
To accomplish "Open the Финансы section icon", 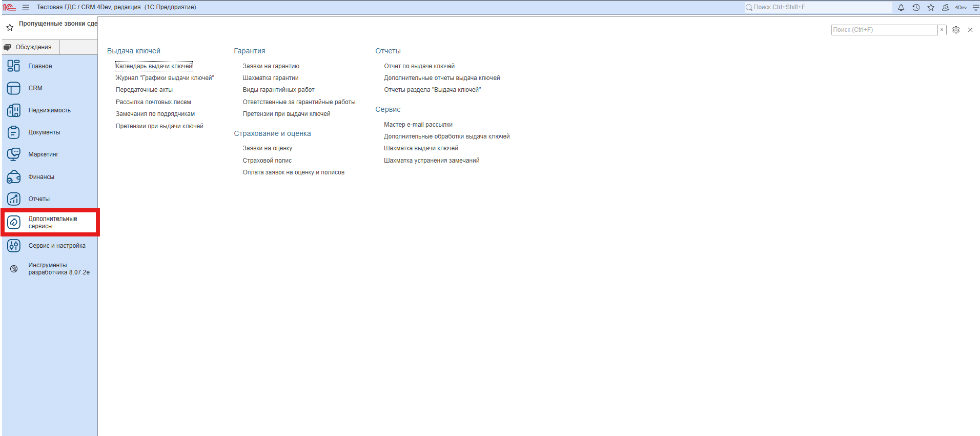I will (x=14, y=177).
